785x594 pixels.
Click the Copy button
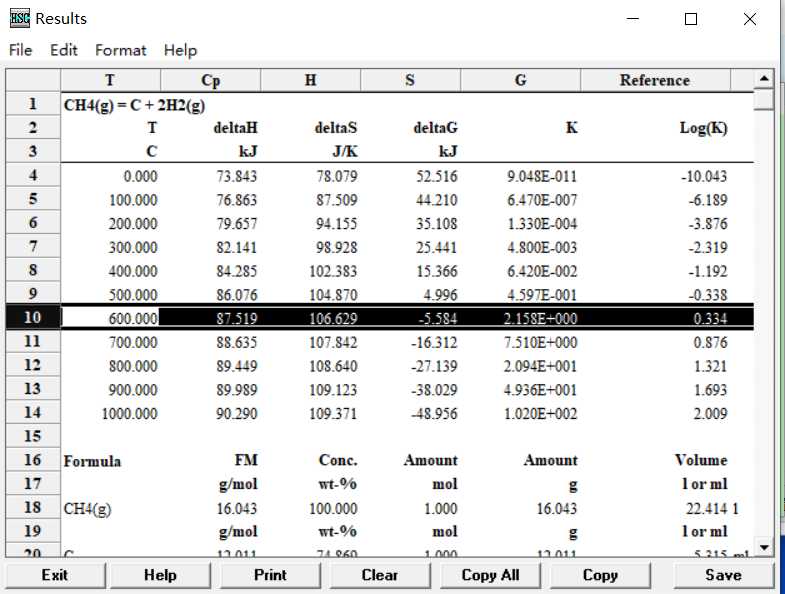(600, 575)
